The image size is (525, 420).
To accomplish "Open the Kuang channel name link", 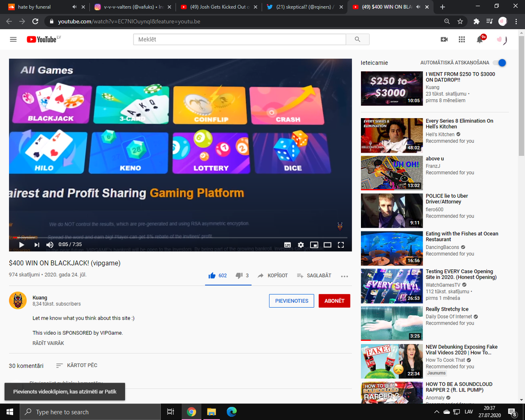I will coord(40,297).
